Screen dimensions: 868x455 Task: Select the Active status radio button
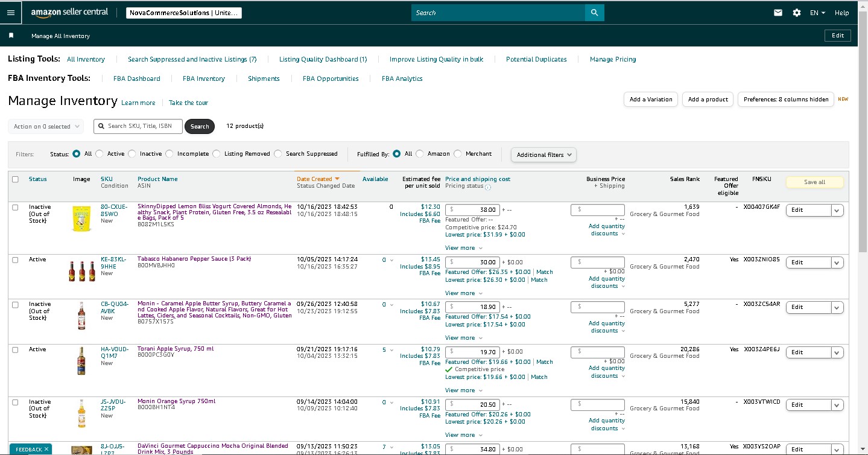(x=100, y=154)
